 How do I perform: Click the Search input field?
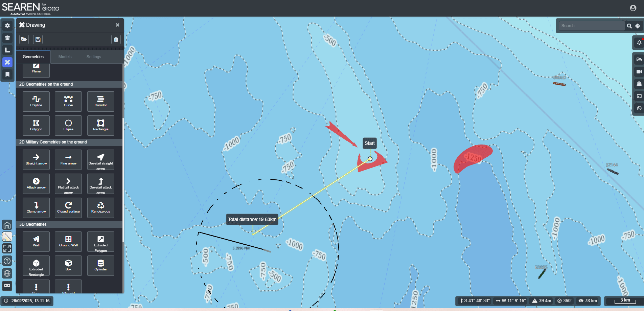[x=592, y=26]
